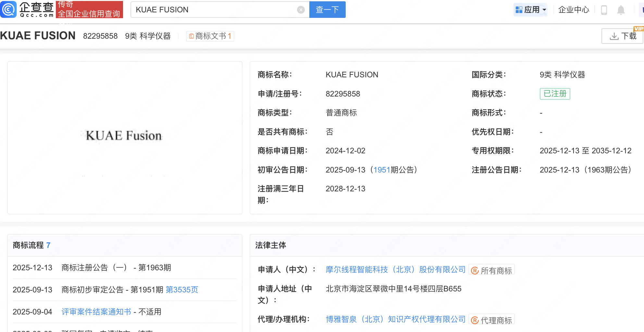Click the trademark document icon

(x=192, y=36)
